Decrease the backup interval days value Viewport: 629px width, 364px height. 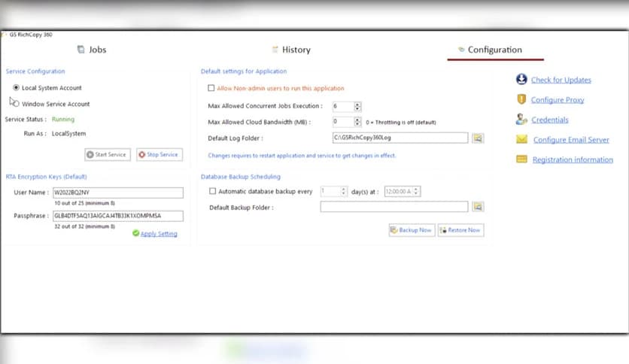pos(343,193)
